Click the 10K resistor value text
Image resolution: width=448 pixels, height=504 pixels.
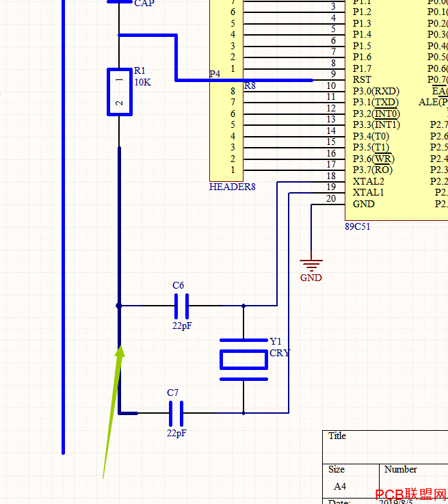142,82
